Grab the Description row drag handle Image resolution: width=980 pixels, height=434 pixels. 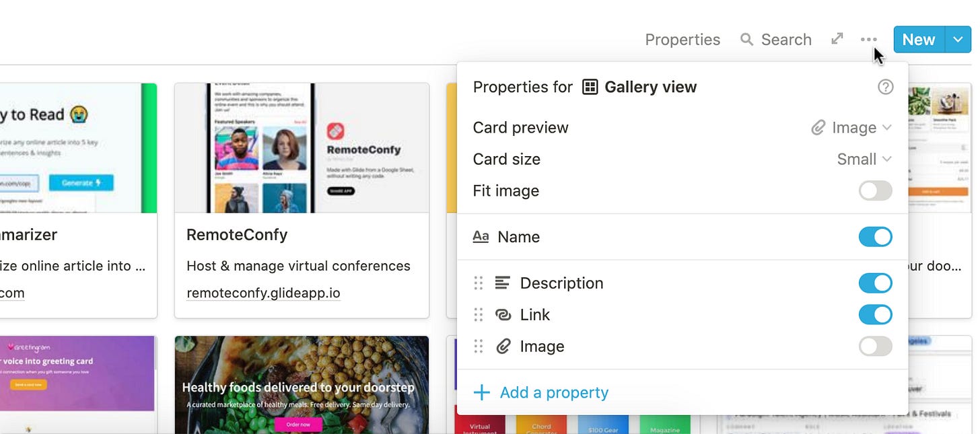click(x=479, y=283)
